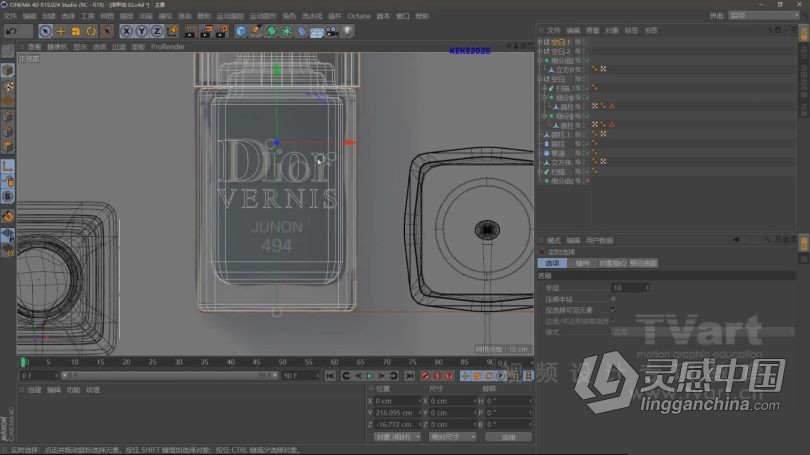
Task: Click the Render View clapperboard icon
Action: pos(190,32)
